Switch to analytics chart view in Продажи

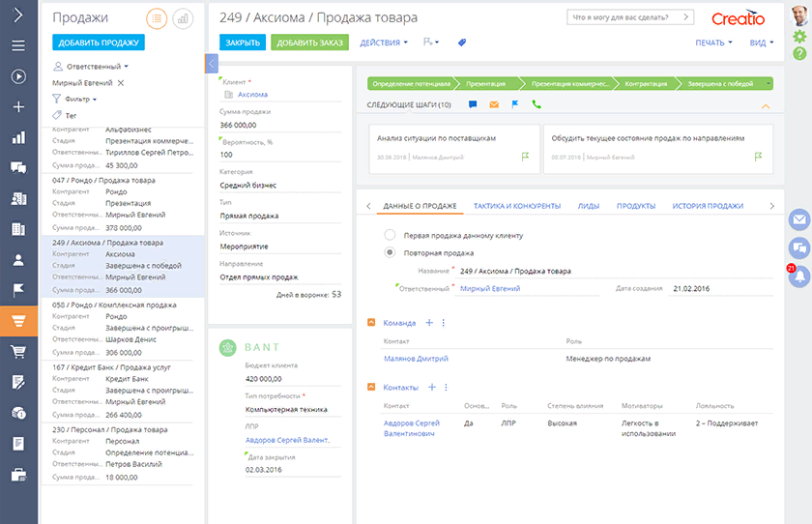[183, 18]
